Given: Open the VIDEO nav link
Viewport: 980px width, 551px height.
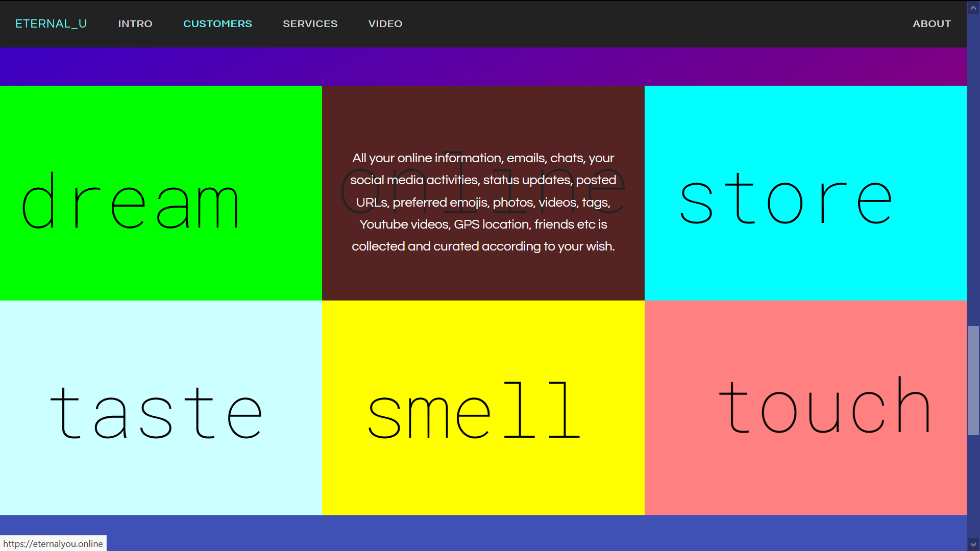Looking at the screenshot, I should (x=385, y=23).
